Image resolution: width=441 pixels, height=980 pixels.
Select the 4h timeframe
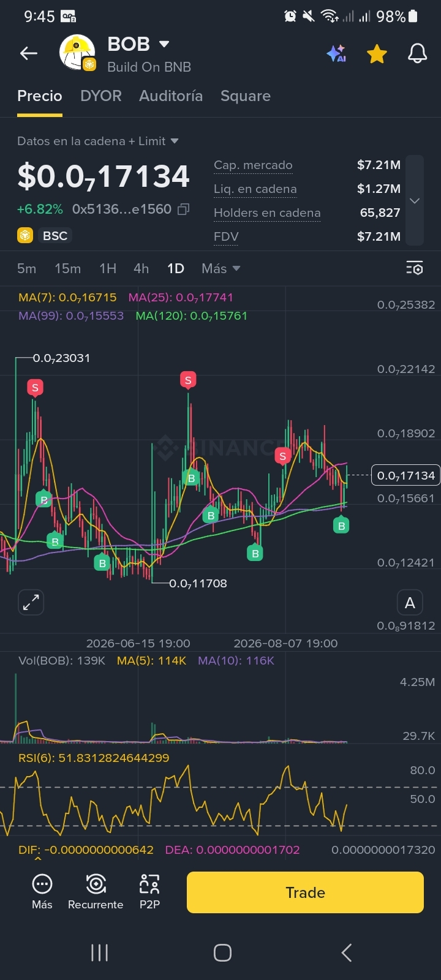[x=141, y=269]
